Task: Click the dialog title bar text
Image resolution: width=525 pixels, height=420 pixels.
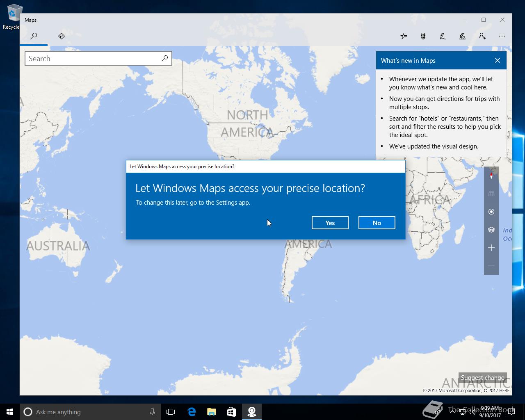Action: [x=182, y=167]
